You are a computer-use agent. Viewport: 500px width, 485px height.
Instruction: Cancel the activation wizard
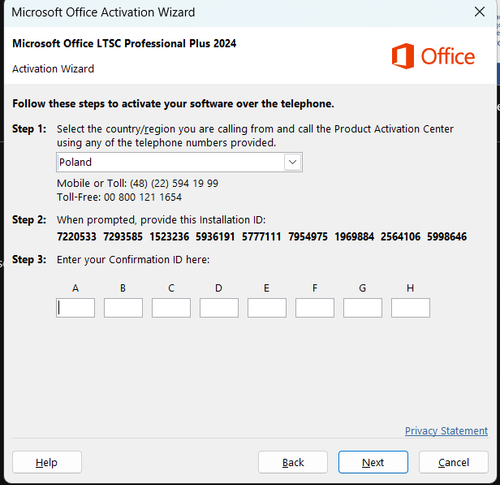tap(454, 462)
